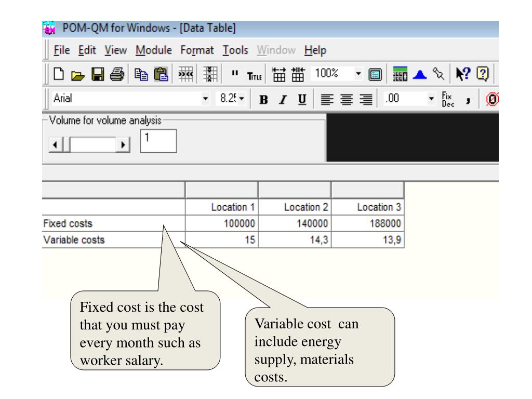Edit the problem title via Title icon
The height and width of the screenshot is (399, 532).
coord(255,76)
